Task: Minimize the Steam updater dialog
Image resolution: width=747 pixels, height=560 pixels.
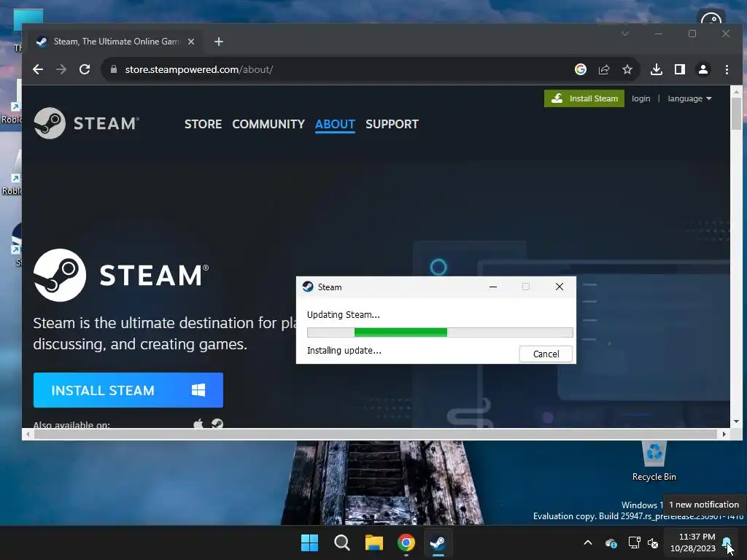Action: click(x=493, y=287)
